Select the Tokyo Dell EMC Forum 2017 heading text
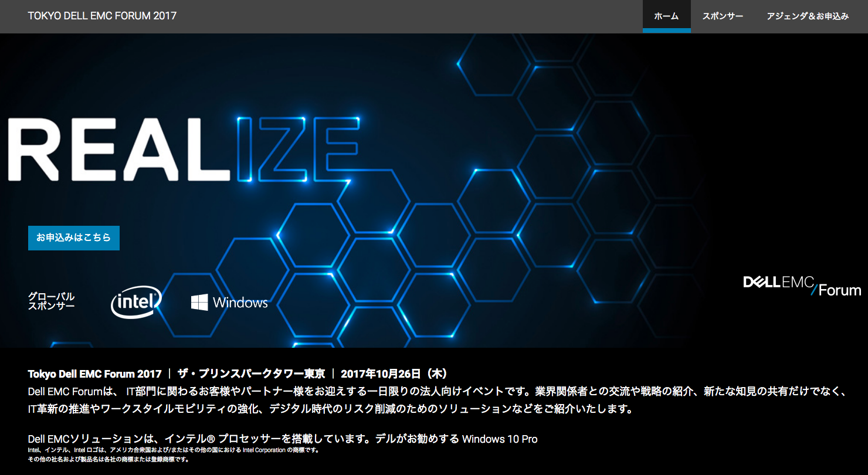The image size is (868, 475). point(94,374)
